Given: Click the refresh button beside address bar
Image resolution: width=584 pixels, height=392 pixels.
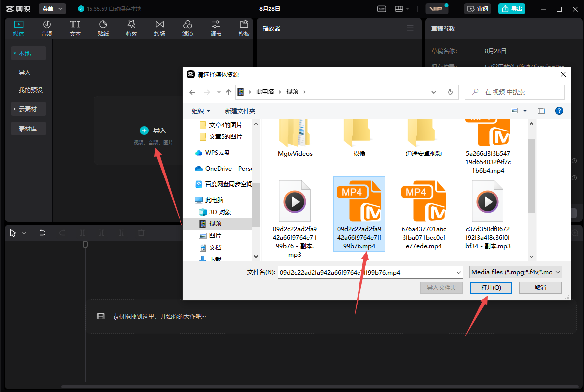Looking at the screenshot, I should pos(449,92).
